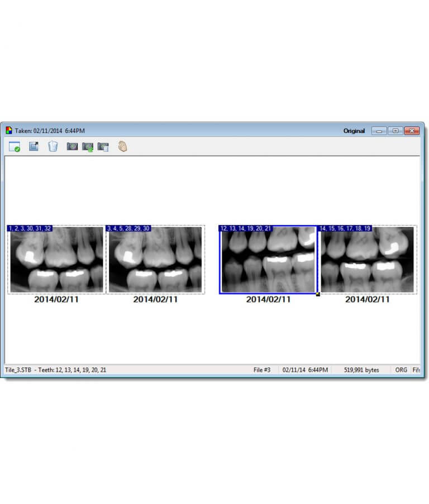Click tooth label '14, 15, 16, 17, 18, 19'
The image size is (429, 504).
pyautogui.click(x=345, y=228)
